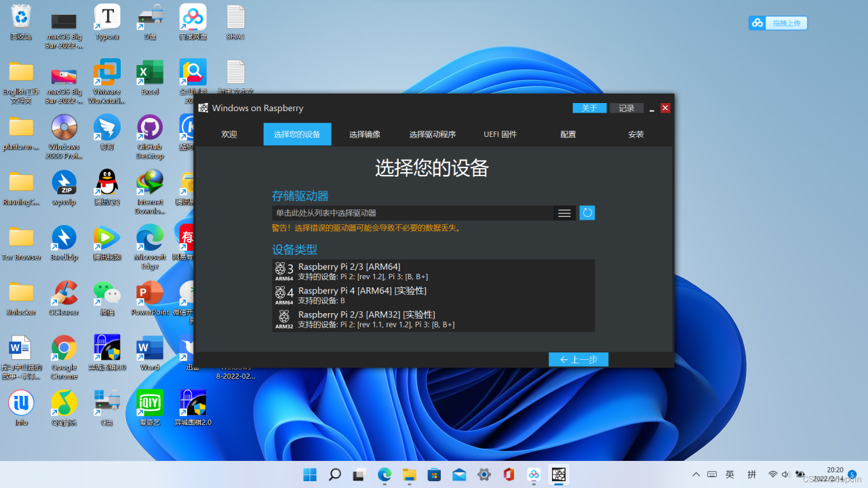Select the GitHub Desktop shortcut
868x488 pixels.
point(150,136)
